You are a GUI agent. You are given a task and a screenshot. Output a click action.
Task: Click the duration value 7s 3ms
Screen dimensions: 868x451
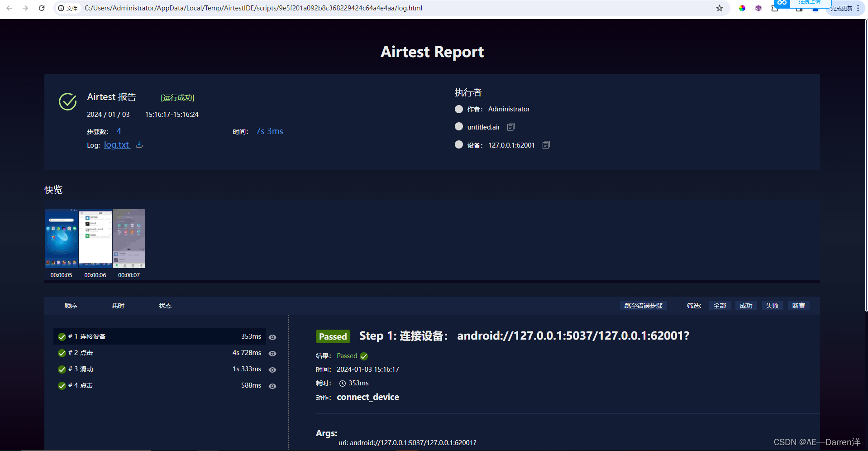point(269,131)
